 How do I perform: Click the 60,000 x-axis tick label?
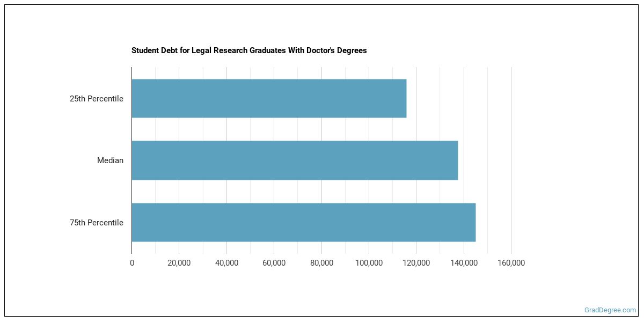(x=274, y=263)
